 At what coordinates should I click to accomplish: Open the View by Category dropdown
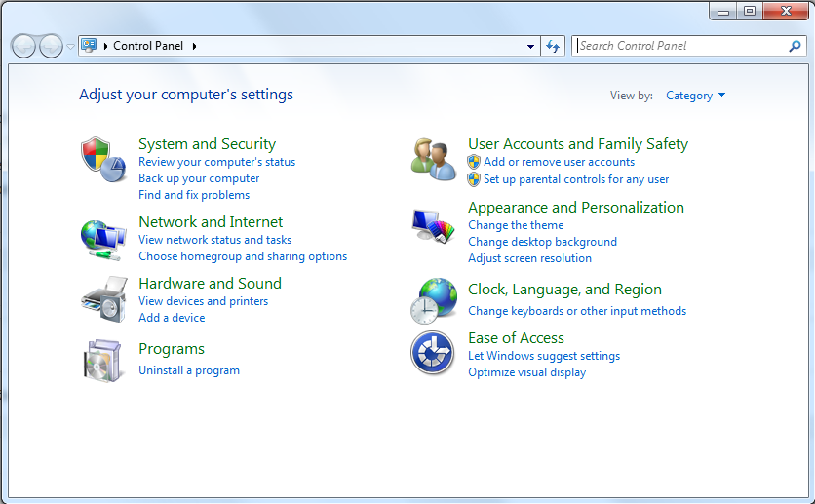pyautogui.click(x=695, y=96)
